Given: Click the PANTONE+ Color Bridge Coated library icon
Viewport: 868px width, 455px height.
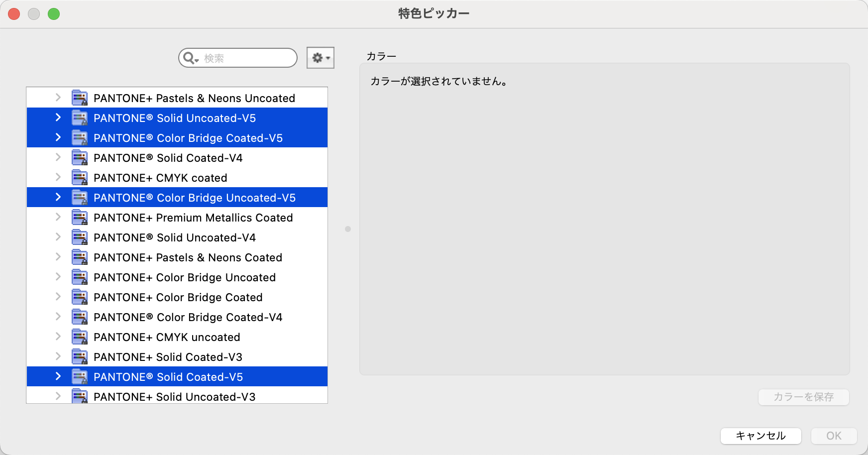Looking at the screenshot, I should (x=80, y=297).
